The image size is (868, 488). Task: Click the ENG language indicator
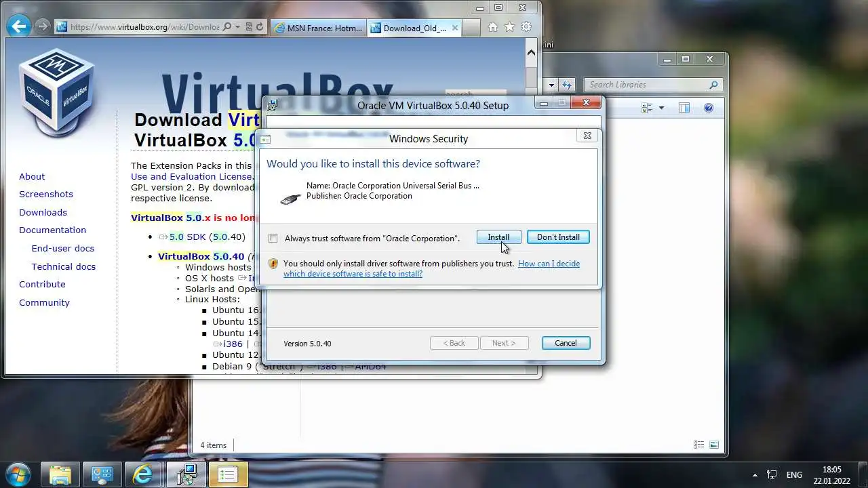(794, 475)
